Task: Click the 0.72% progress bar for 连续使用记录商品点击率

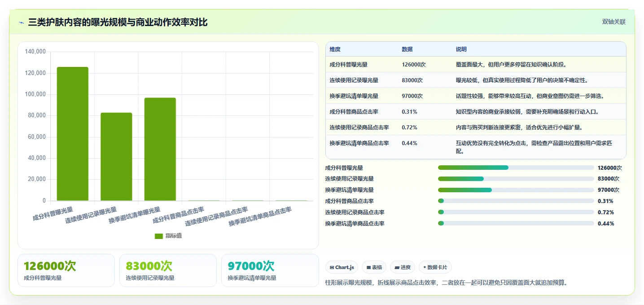Action: point(516,212)
